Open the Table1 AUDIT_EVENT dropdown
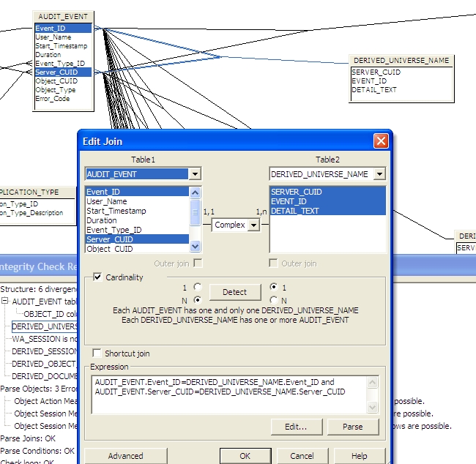Image resolution: width=476 pixels, height=464 pixels. [x=194, y=174]
